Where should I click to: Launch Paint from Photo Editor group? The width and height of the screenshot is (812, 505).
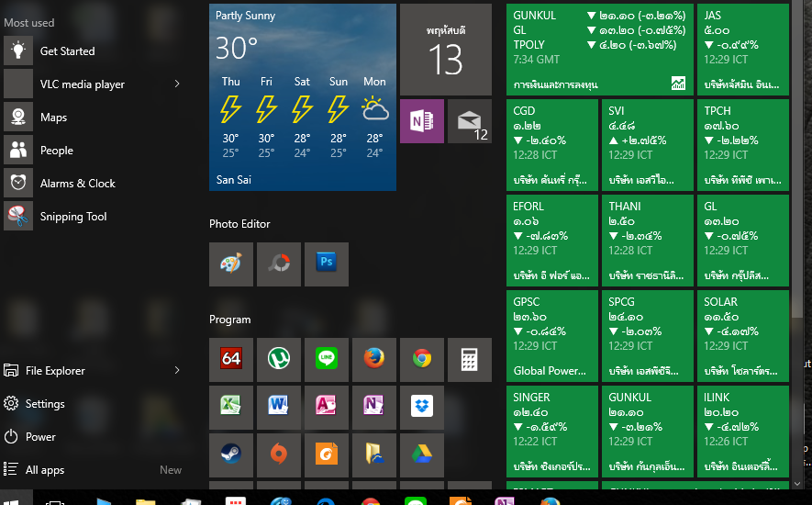(231, 264)
